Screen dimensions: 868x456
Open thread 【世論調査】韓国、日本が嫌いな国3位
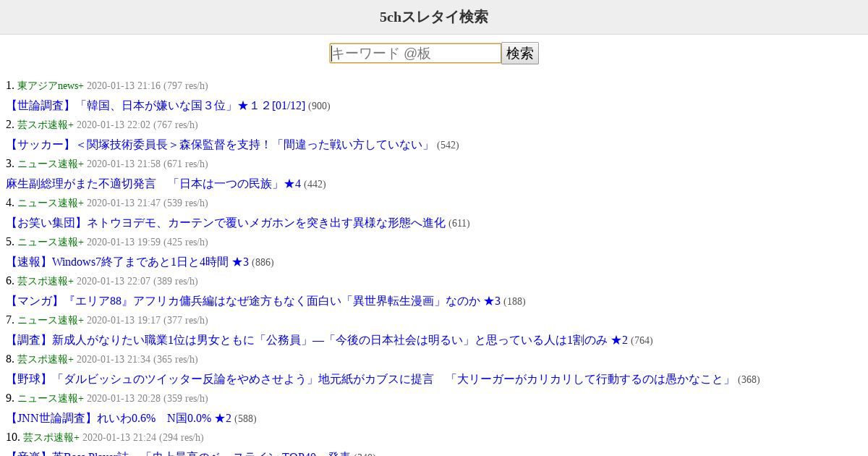(156, 106)
